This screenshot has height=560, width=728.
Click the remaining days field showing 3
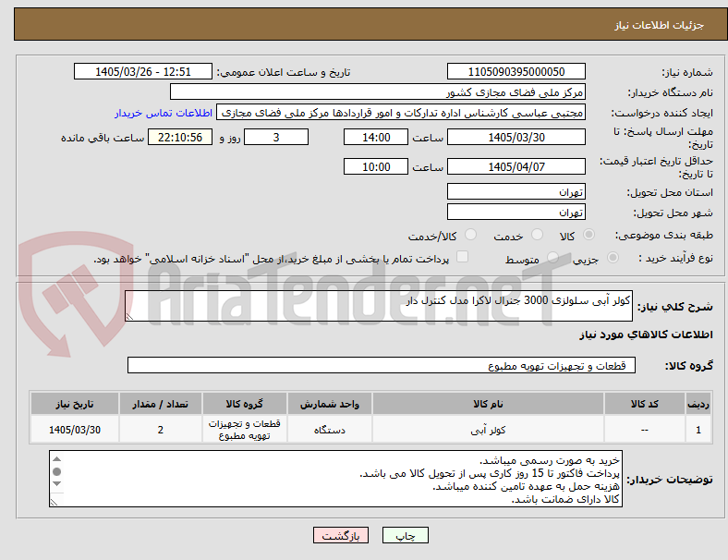point(276,138)
